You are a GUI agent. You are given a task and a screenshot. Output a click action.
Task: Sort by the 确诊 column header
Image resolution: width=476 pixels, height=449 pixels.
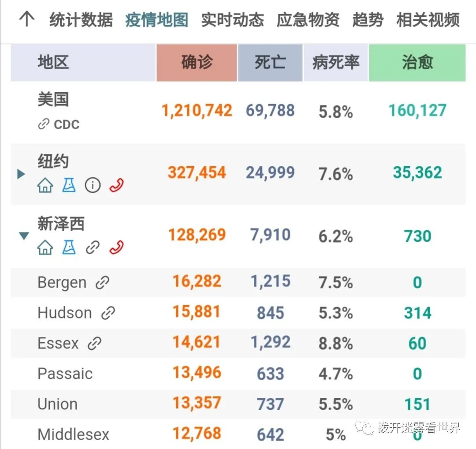coord(197,63)
